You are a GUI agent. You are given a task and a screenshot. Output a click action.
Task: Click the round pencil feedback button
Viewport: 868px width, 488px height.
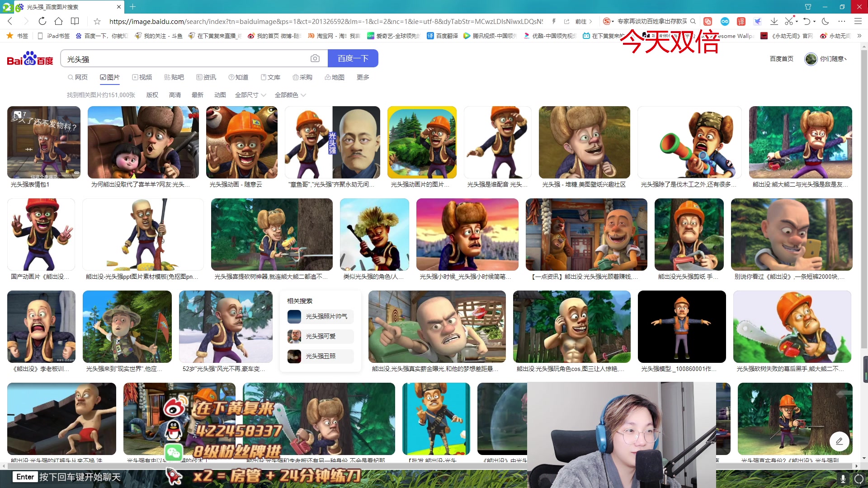tap(839, 441)
